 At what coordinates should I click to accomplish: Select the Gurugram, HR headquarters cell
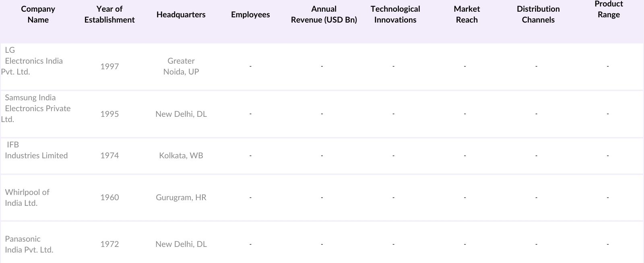(x=181, y=197)
